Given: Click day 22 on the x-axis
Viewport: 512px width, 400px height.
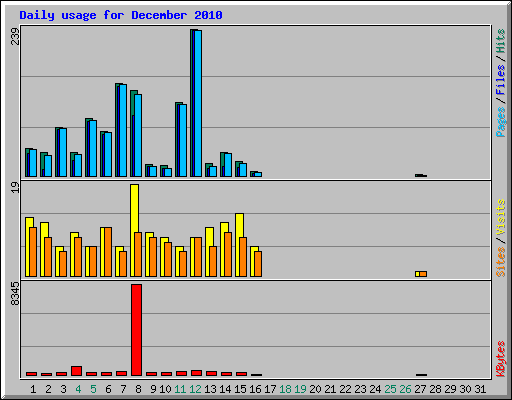Looking at the screenshot, I should click(345, 389).
